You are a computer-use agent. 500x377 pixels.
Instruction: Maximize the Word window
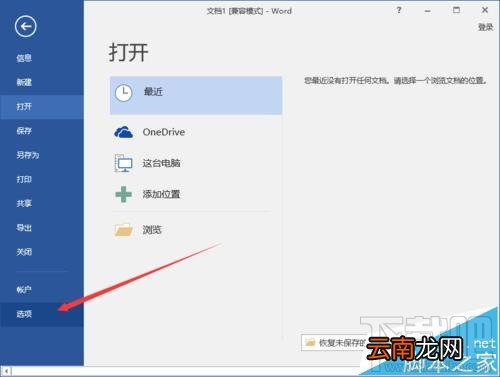[456, 10]
